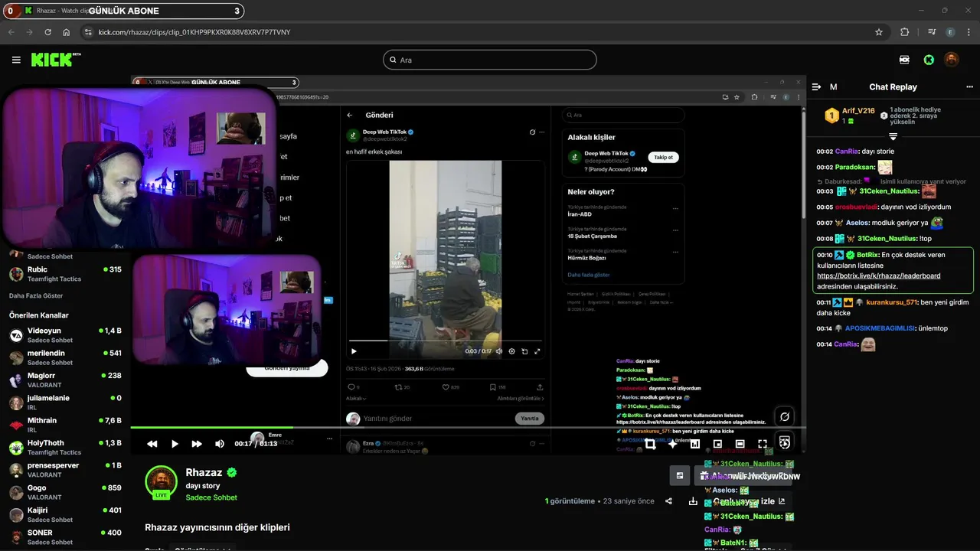This screenshot has height=551, width=980.
Task: Open the clips browse icon in header
Action: [904, 60]
